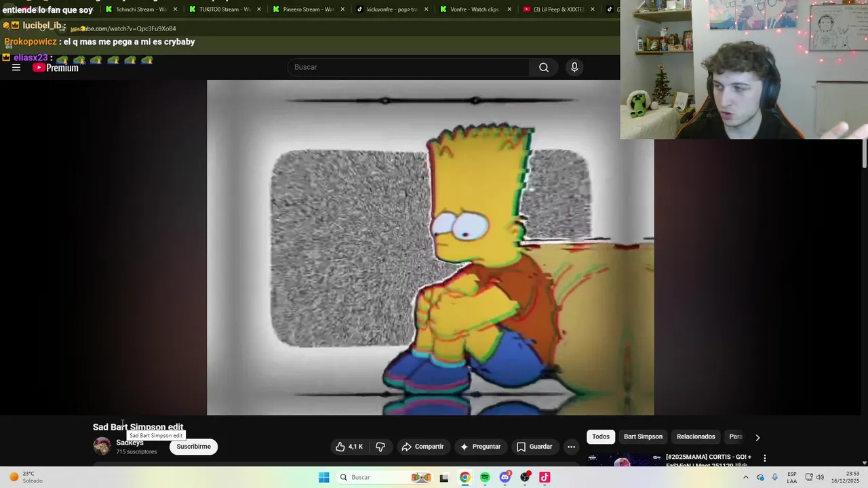868x488 pixels.
Task: Select the Todos filter chip
Action: [601, 436]
